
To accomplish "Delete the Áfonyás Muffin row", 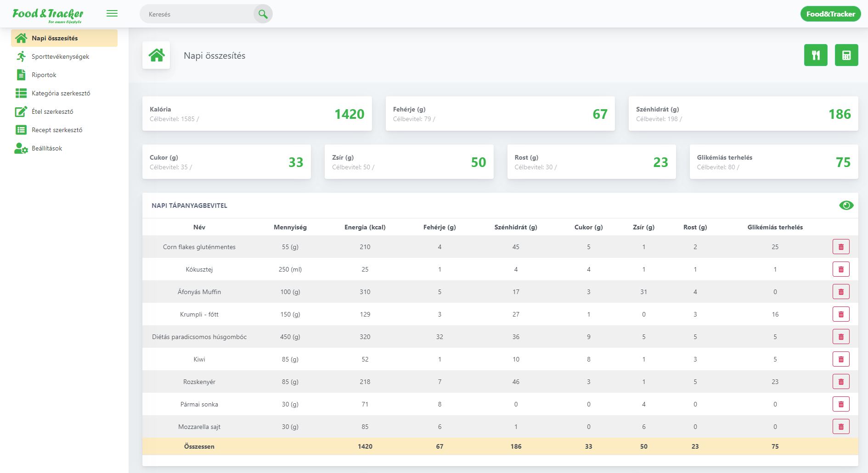I will pyautogui.click(x=841, y=292).
